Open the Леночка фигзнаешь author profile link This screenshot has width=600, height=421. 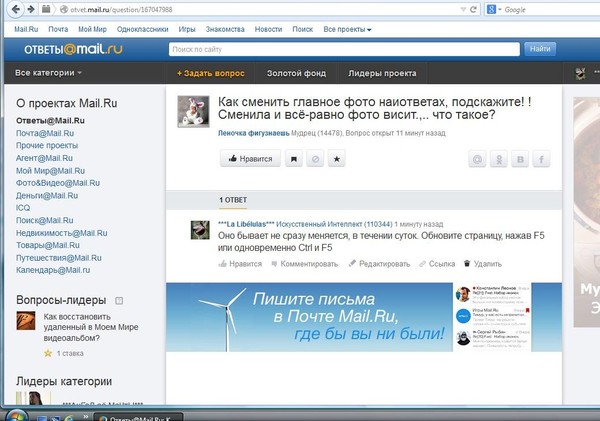pyautogui.click(x=254, y=133)
